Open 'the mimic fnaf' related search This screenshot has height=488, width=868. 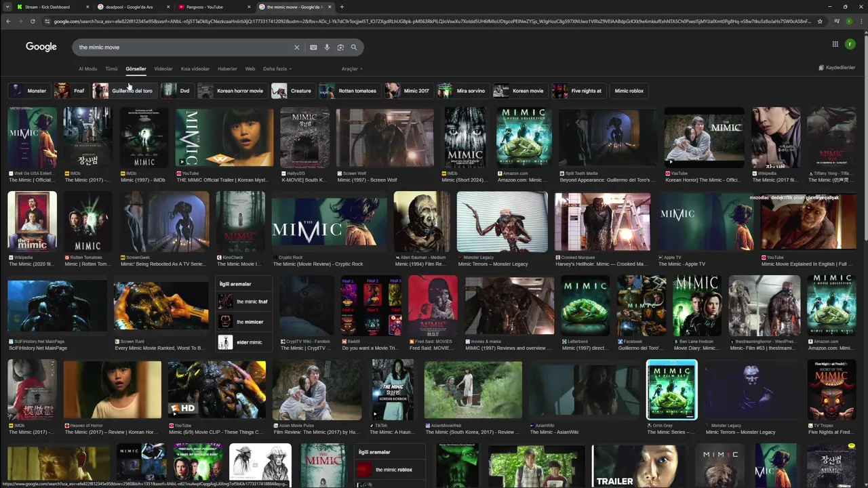pyautogui.click(x=244, y=302)
